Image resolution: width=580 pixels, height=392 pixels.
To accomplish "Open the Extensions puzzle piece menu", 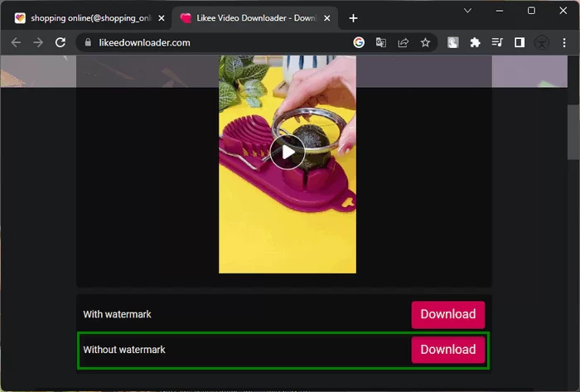I will (475, 42).
